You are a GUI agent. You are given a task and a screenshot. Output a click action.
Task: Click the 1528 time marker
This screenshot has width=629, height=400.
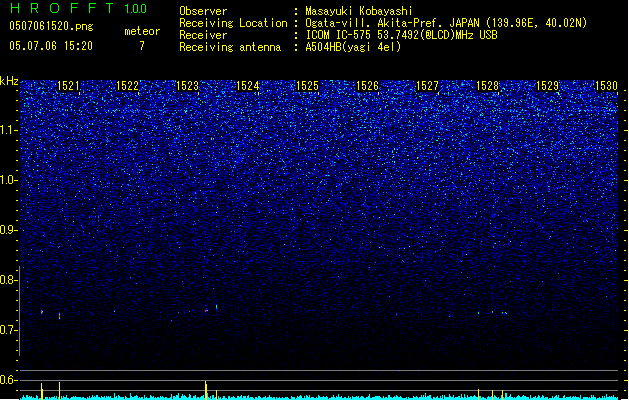tap(487, 86)
